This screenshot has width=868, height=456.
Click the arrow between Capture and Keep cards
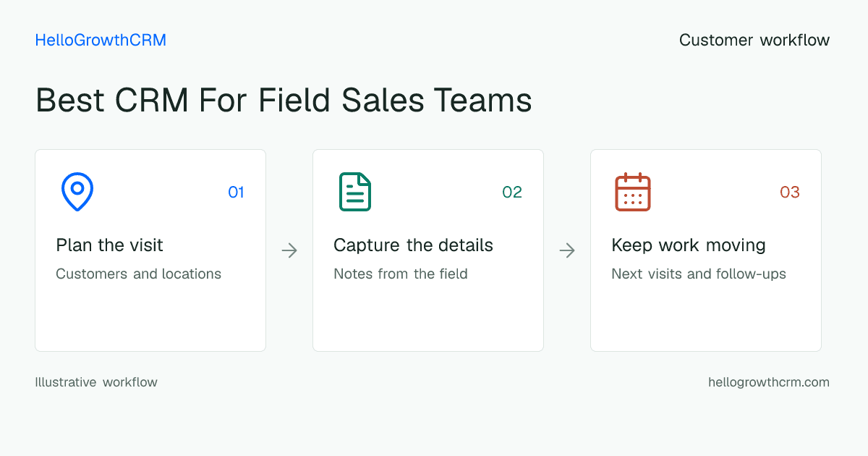[567, 250]
